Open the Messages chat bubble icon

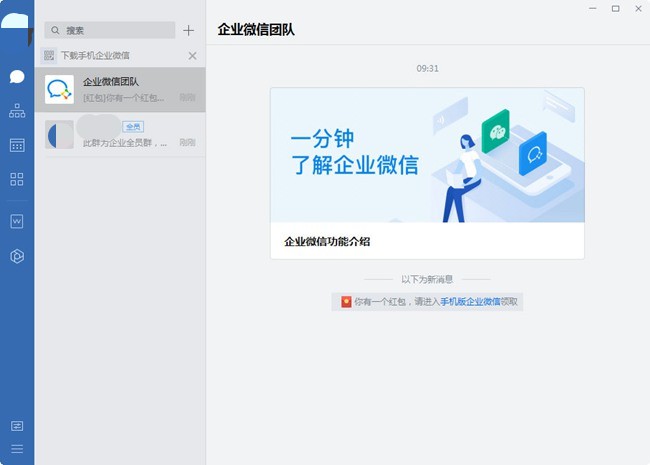17,77
